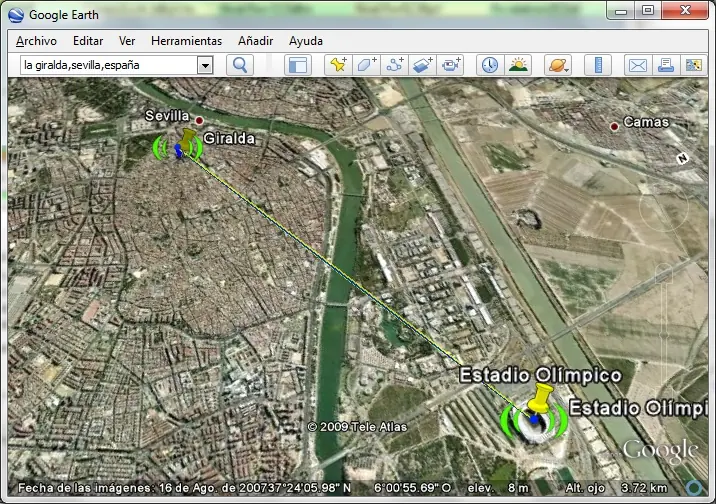Add a polygon using toolbar icon
The image size is (716, 504).
click(x=367, y=65)
